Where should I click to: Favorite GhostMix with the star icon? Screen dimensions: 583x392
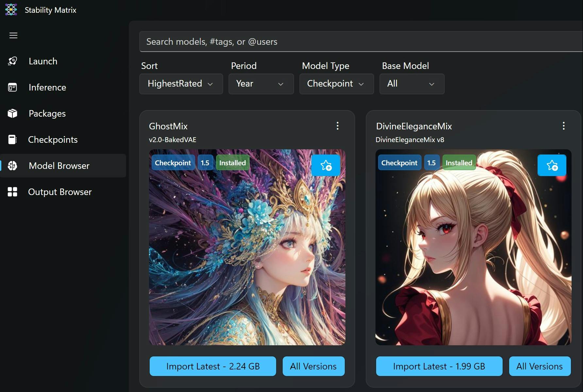click(326, 165)
